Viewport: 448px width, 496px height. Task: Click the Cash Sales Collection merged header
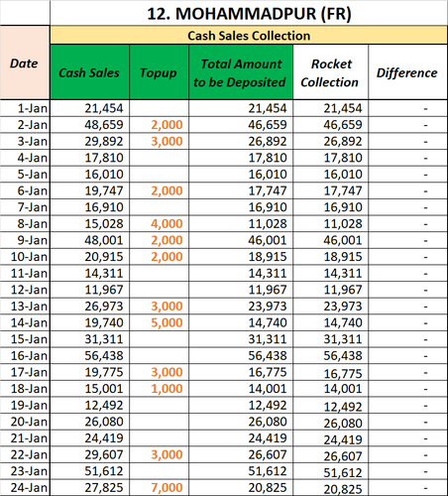249,35
